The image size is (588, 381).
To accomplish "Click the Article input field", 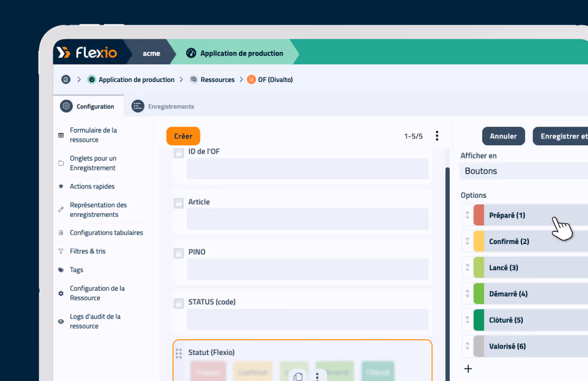I will coord(307,219).
